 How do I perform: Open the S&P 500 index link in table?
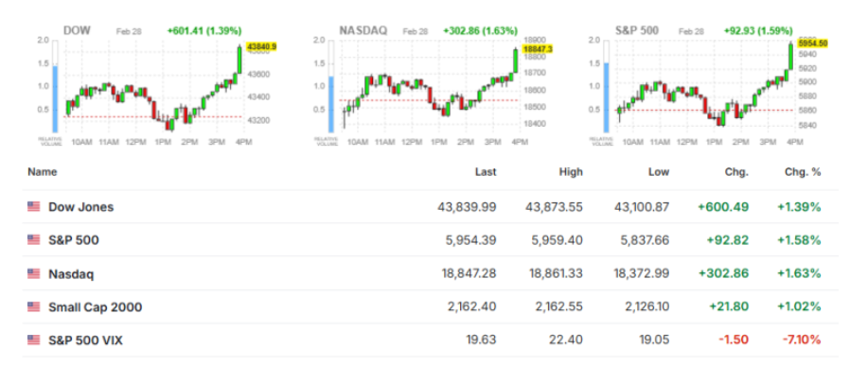74,240
